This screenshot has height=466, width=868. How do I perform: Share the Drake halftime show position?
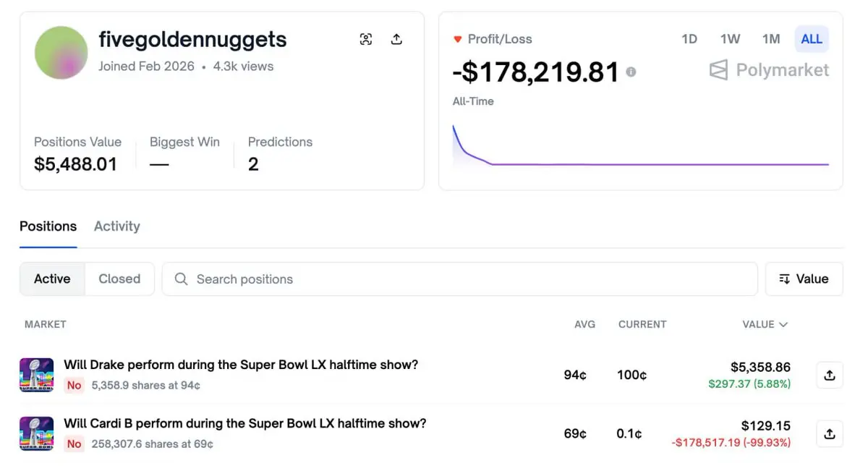tap(830, 375)
